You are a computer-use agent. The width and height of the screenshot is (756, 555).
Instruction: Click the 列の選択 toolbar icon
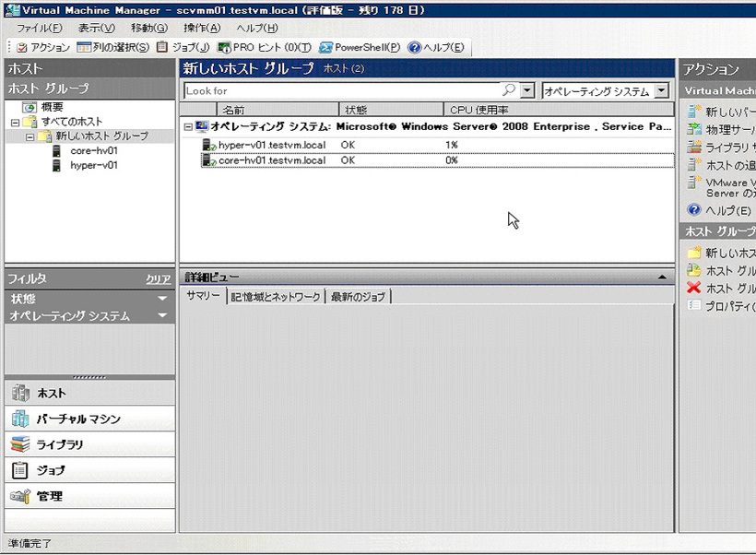(84, 47)
